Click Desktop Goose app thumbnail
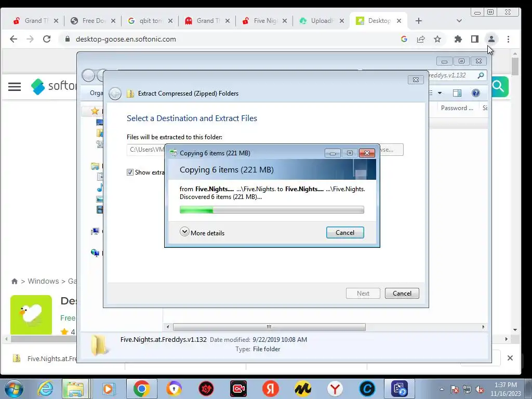 [x=31, y=315]
